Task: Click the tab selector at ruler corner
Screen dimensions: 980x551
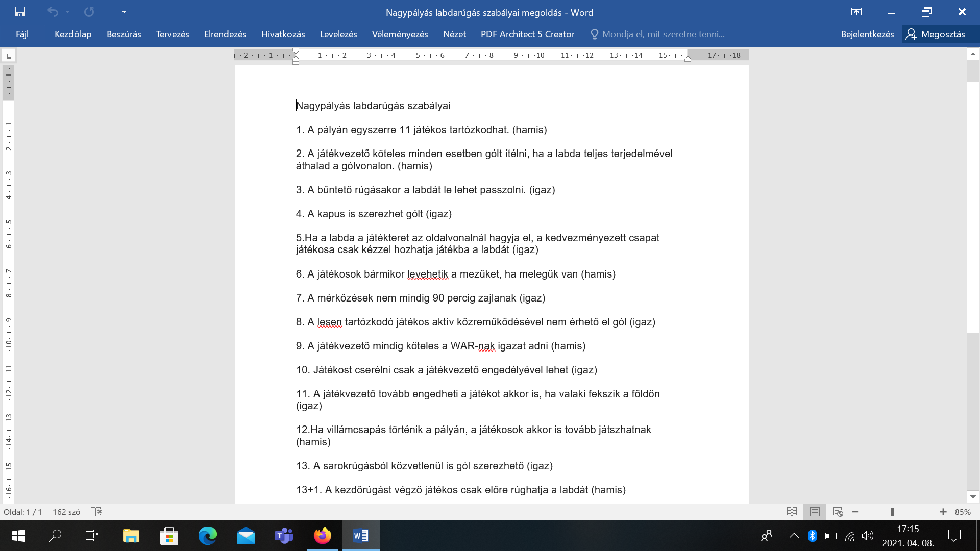Action: tap(9, 56)
